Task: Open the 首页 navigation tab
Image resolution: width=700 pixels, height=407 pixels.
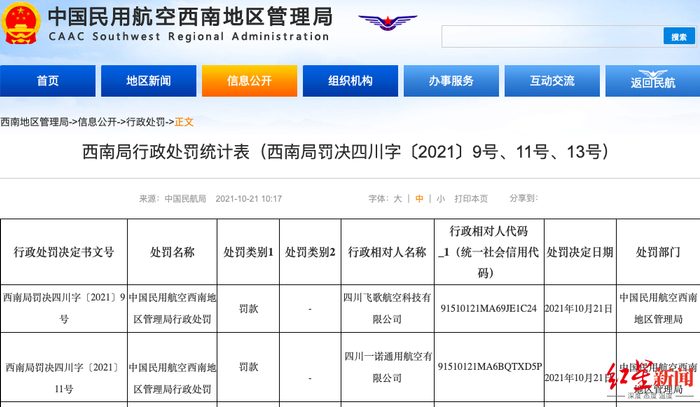Action: pos(48,81)
